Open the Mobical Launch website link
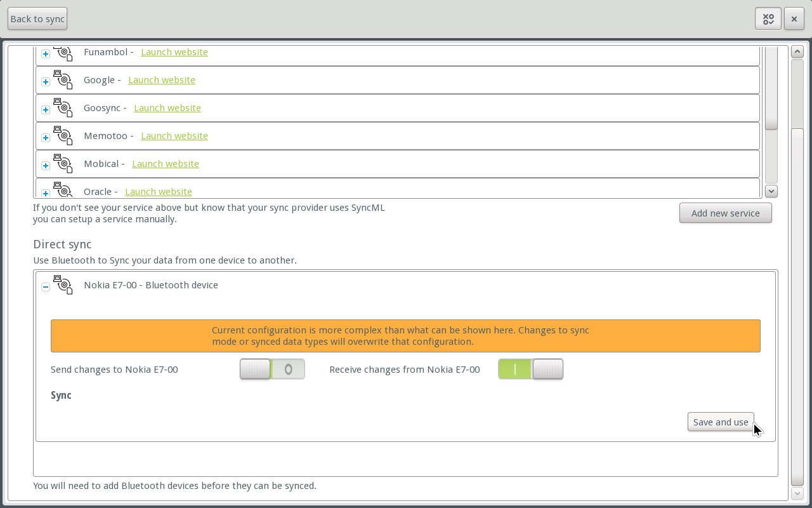 (166, 164)
